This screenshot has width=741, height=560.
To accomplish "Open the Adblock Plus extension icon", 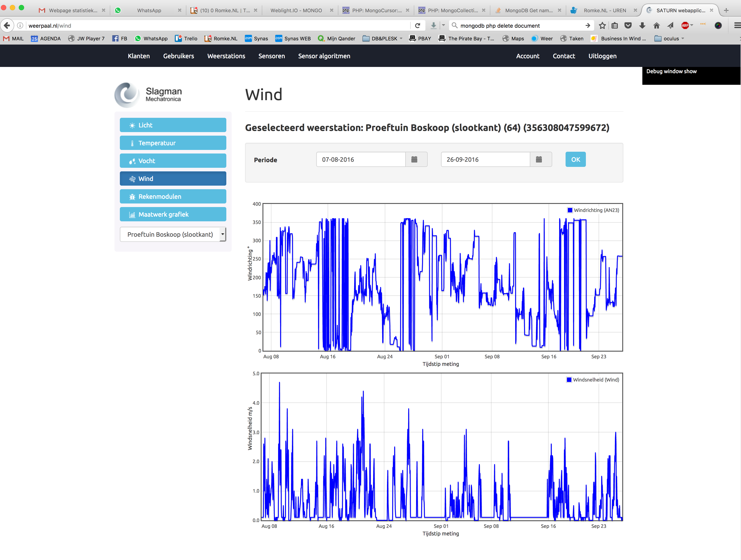I will pyautogui.click(x=685, y=25).
